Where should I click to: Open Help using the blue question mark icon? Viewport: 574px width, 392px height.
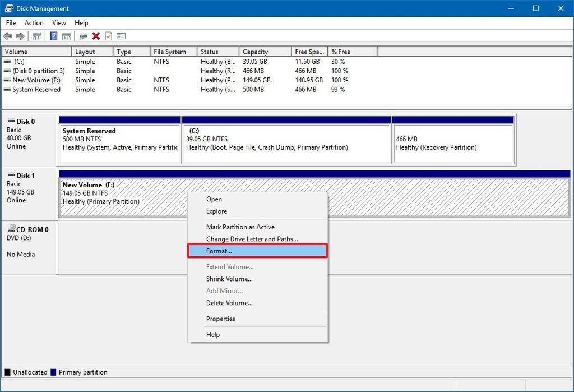pyautogui.click(x=53, y=36)
